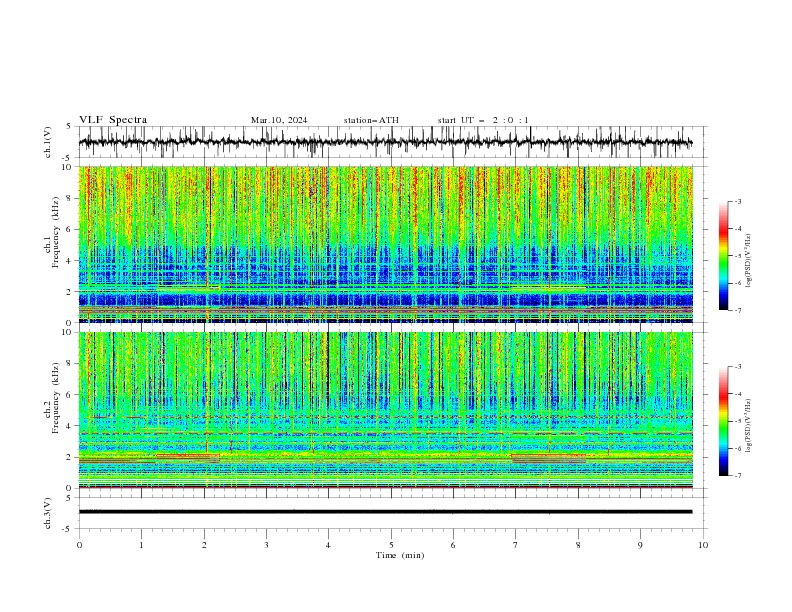Image resolution: width=792 pixels, height=612 pixels.
Task: Click the time axis tick label "8"
Action: 578,545
